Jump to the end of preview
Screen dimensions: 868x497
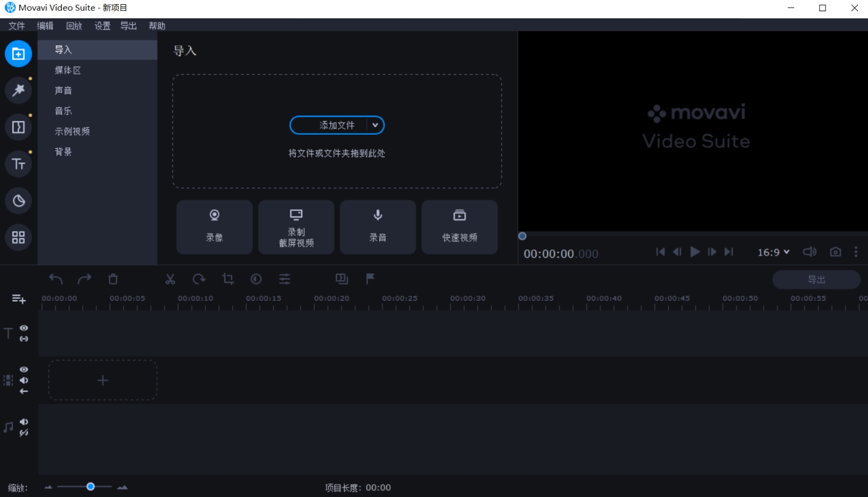point(729,252)
